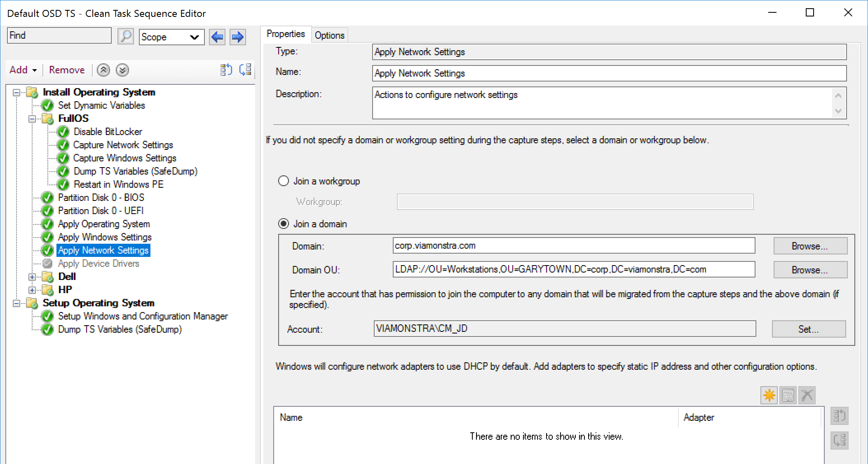Click the magnifier search icon next to Find

coord(125,36)
